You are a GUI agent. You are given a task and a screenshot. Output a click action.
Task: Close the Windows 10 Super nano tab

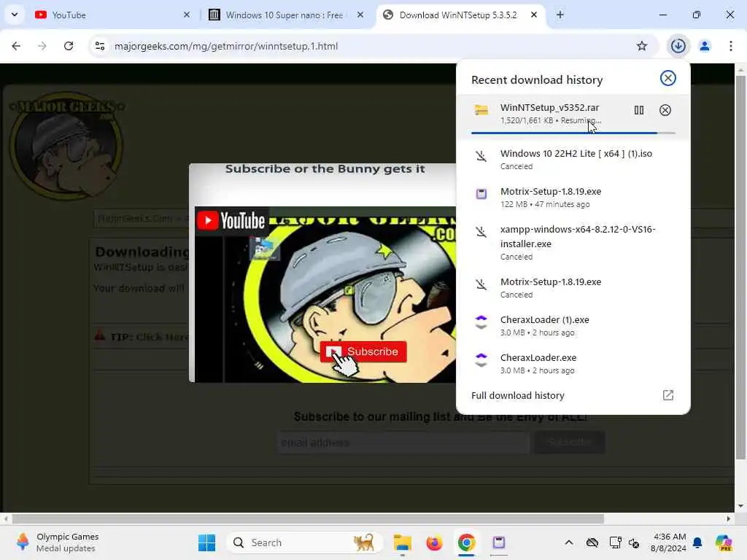tap(360, 15)
